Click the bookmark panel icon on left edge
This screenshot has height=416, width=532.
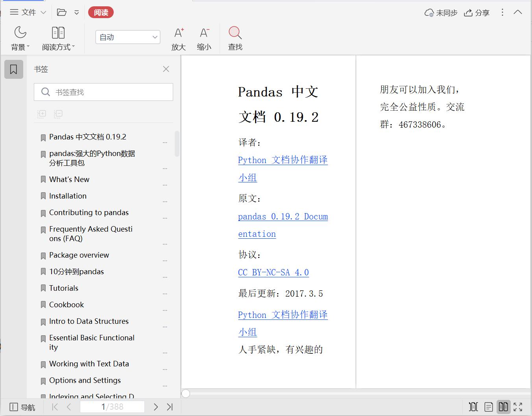pos(14,69)
